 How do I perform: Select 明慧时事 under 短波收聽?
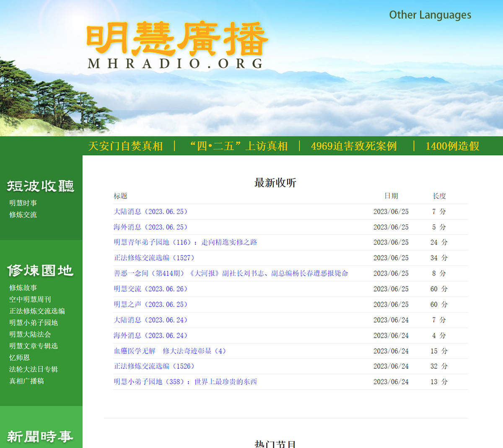23,203
